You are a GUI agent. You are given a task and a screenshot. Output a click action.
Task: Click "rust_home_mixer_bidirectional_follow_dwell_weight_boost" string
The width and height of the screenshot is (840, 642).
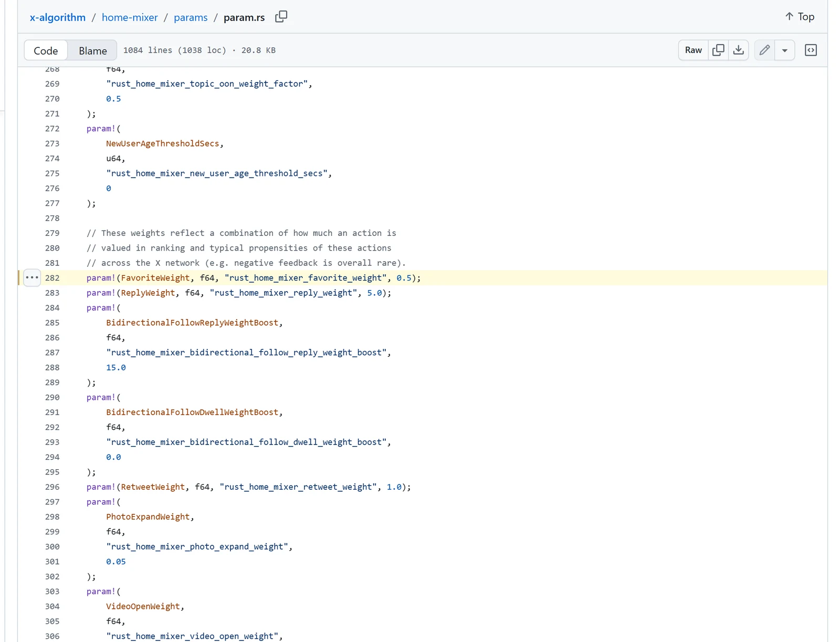click(246, 442)
